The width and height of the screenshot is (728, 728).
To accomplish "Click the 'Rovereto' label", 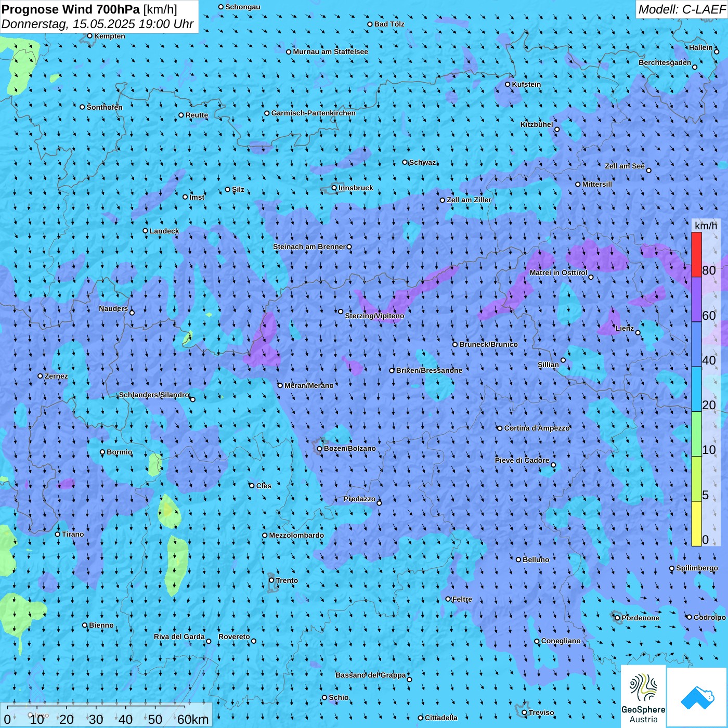I will click(234, 636).
